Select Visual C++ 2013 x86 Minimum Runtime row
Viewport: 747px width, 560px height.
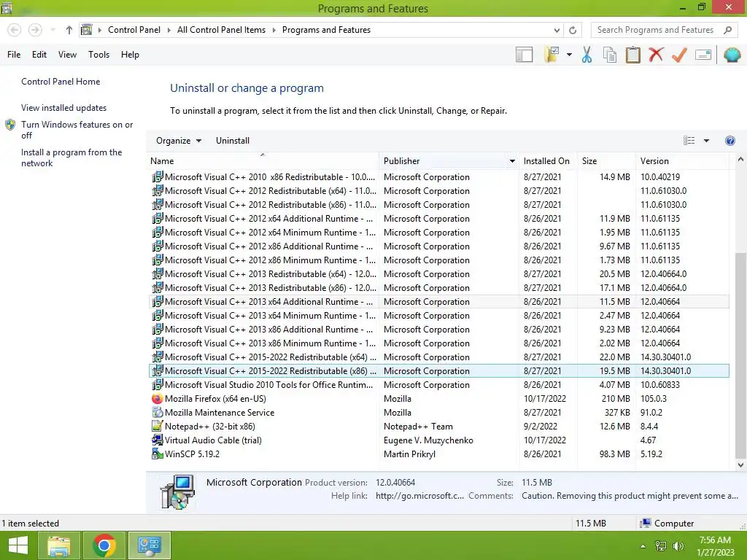click(439, 343)
